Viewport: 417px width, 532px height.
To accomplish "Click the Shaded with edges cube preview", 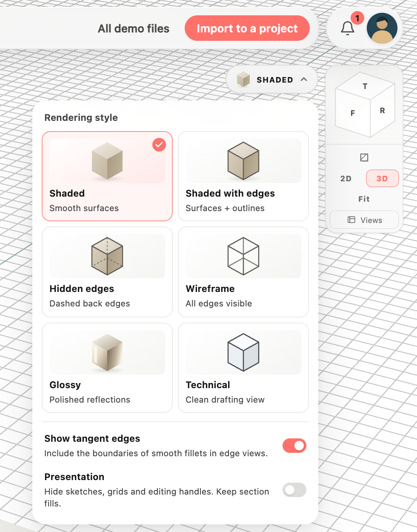I will pos(243,161).
